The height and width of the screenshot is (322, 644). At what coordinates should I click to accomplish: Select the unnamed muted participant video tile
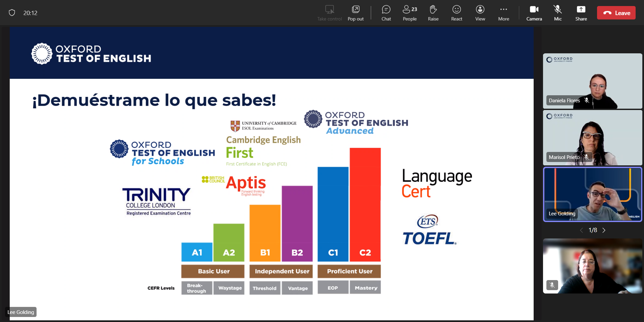[592, 266]
